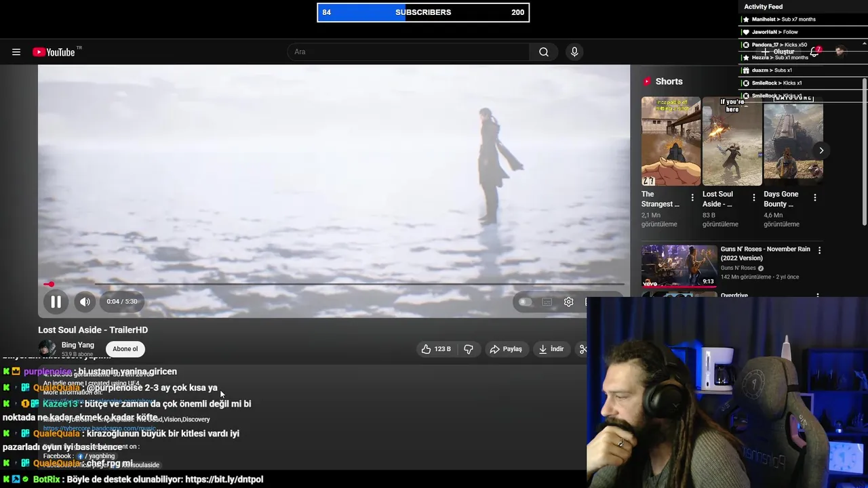This screenshot has width=868, height=488.
Task: Start voice search with microphone icon
Action: point(574,52)
